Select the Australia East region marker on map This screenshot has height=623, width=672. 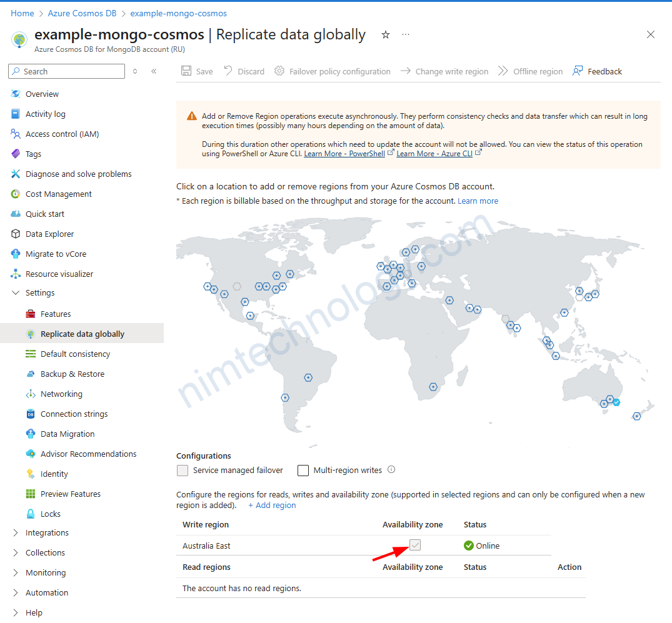616,402
